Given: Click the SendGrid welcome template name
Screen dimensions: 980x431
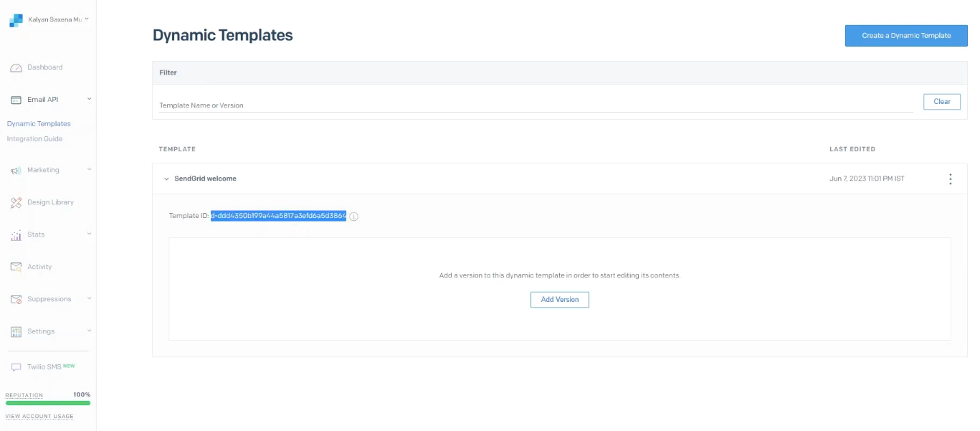Looking at the screenshot, I should 205,179.
